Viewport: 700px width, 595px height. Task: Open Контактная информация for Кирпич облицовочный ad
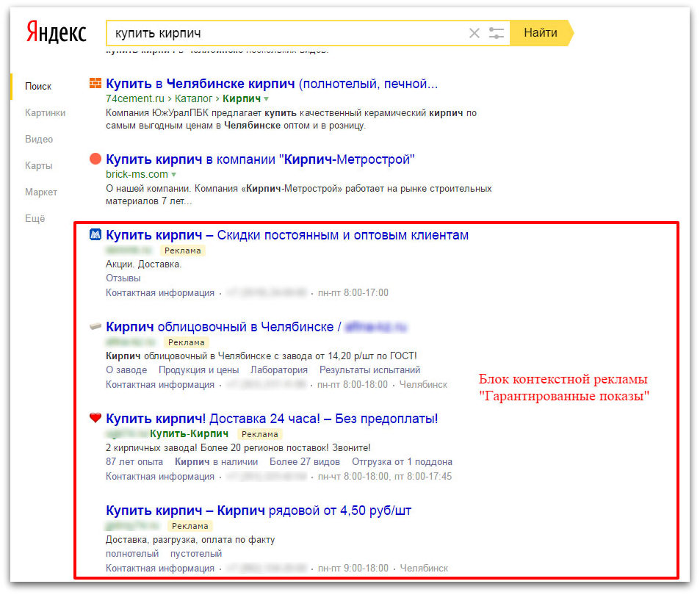pos(160,385)
